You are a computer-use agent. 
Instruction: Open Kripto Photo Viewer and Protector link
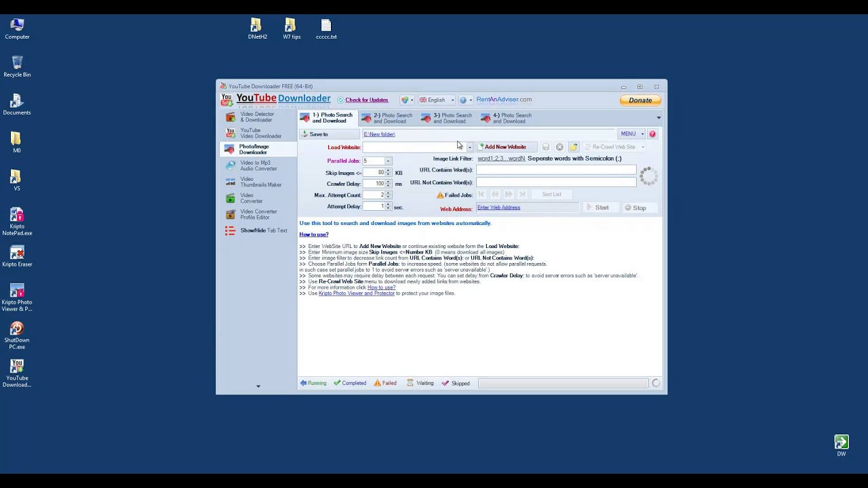(356, 293)
